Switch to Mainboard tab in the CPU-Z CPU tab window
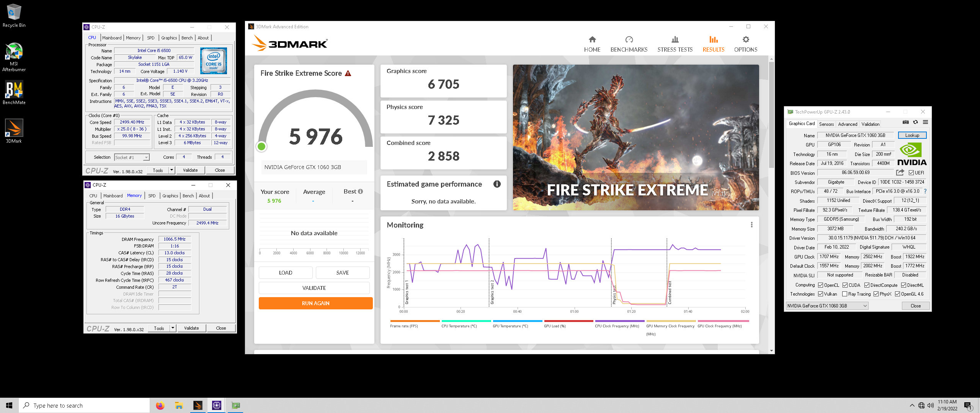The width and height of the screenshot is (980, 413). click(x=112, y=38)
